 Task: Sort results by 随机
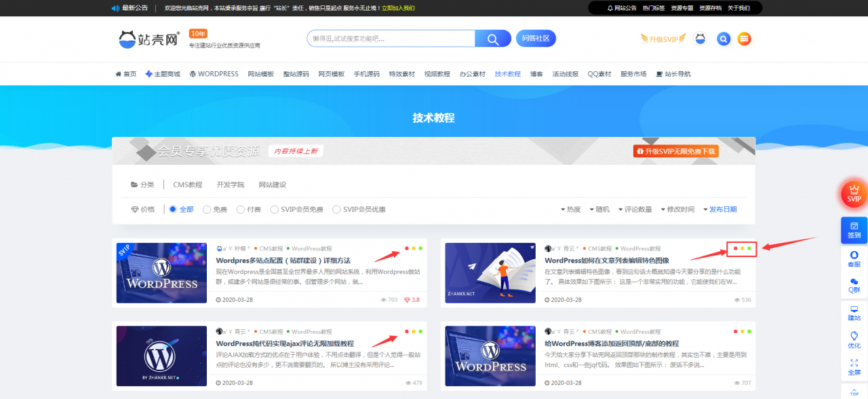[599, 210]
